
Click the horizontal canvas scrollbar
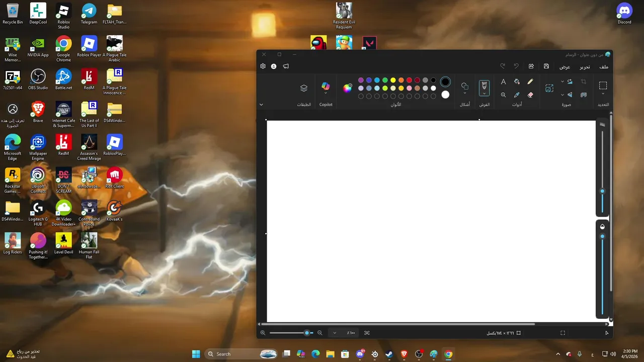point(398,324)
